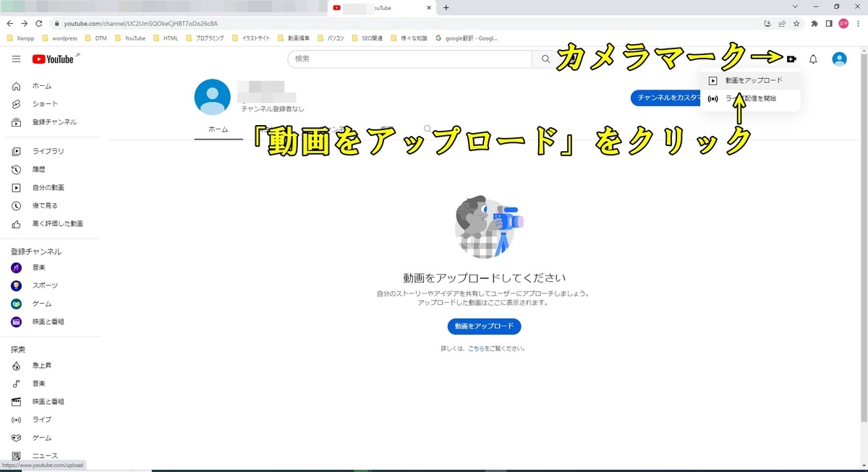Click チャンネルをカスタマイズ button
The height and width of the screenshot is (472, 868).
click(665, 98)
